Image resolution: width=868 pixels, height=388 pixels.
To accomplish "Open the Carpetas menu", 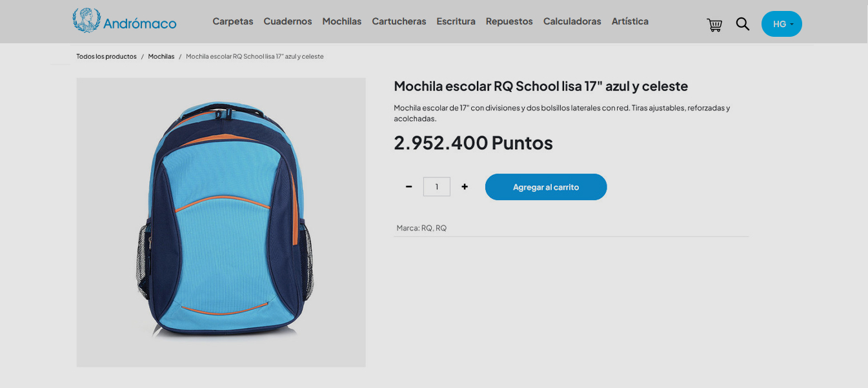I will [233, 21].
